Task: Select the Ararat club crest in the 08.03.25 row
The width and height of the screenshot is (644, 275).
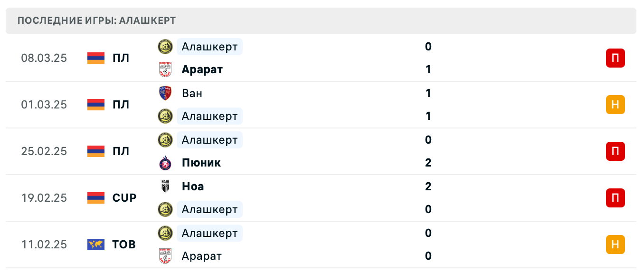Action: pos(165,69)
